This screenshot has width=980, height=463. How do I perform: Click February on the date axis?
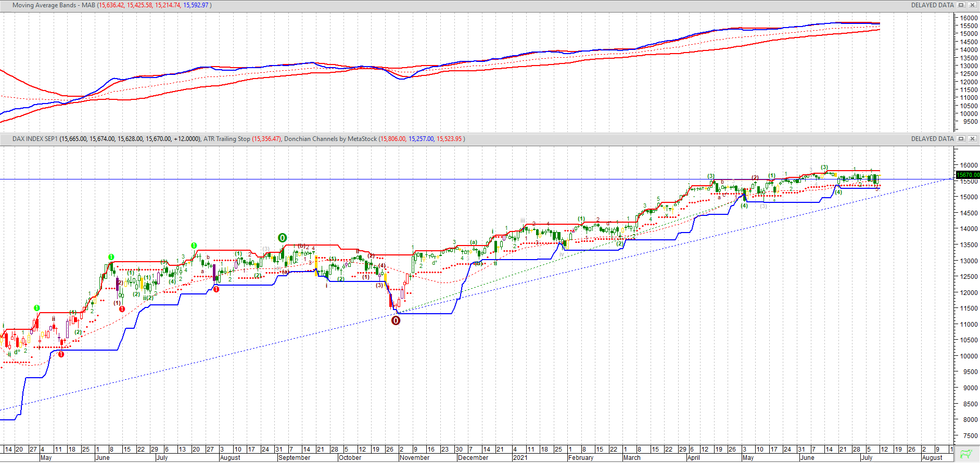point(580,458)
